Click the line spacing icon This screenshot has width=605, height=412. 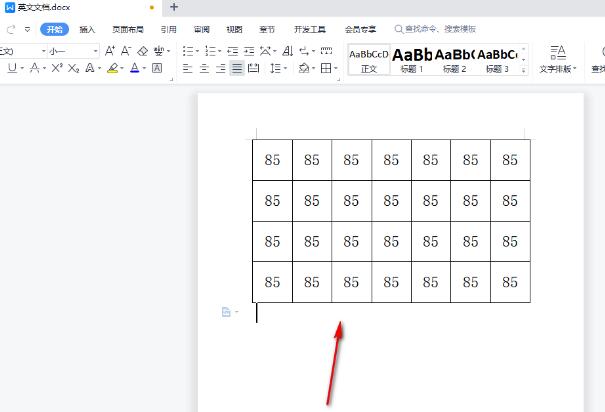pyautogui.click(x=275, y=69)
